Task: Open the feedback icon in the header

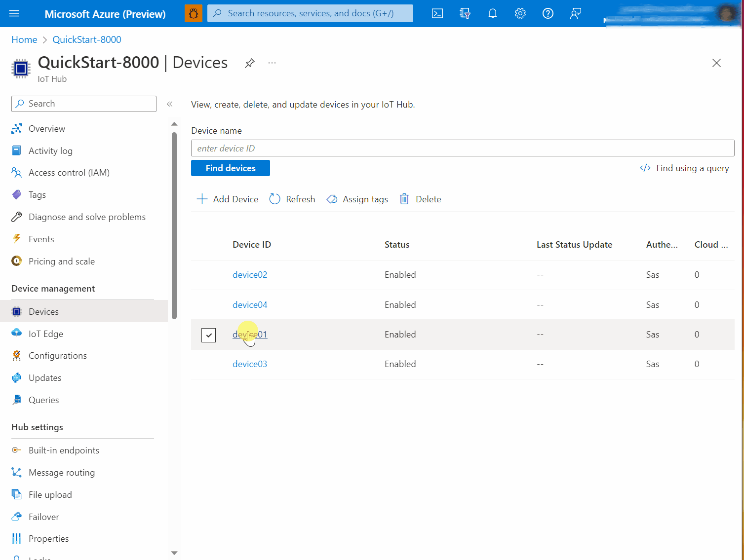Action: [x=576, y=13]
